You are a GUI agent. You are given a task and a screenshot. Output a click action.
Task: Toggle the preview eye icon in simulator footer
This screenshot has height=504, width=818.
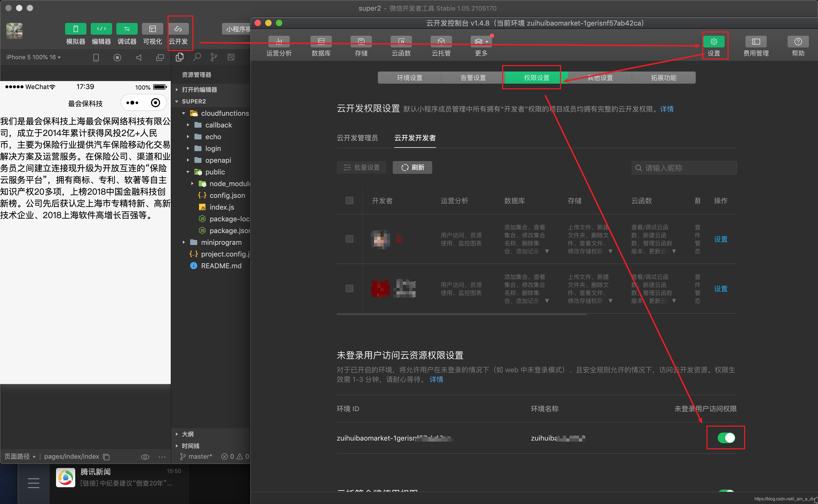145,457
